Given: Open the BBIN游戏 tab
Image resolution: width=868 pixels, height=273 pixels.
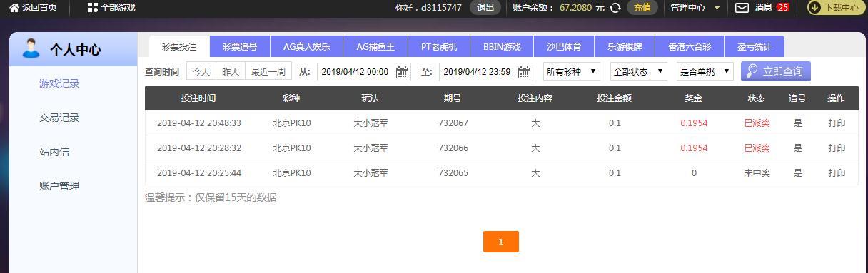Looking at the screenshot, I should pos(502,47).
